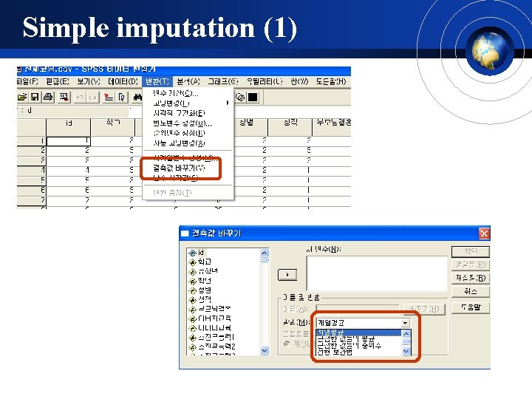Click the Undo toolbar icon
Screen dimensions: 532x399
(80, 98)
